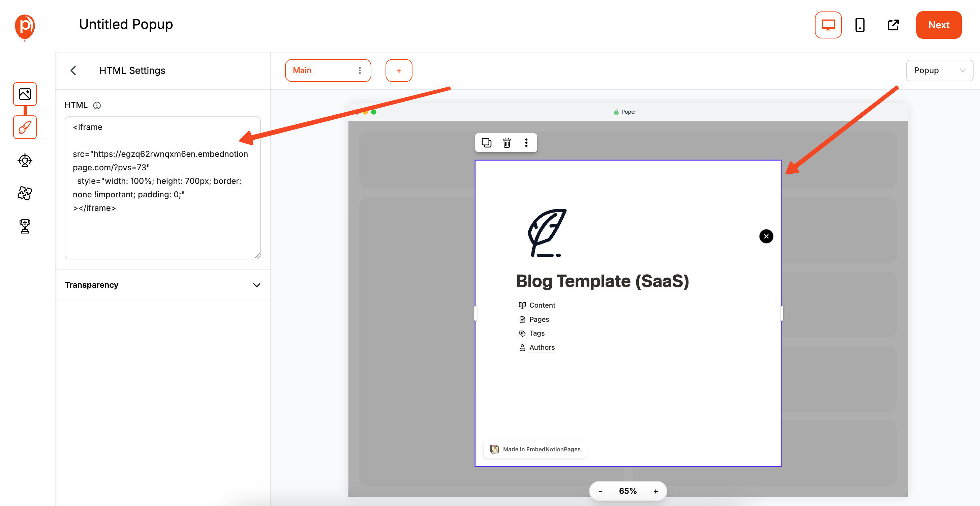Open the Main step options menu
980x506 pixels.
360,71
